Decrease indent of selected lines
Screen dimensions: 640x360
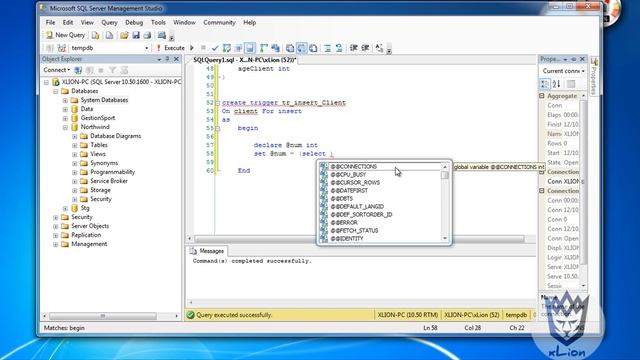(x=353, y=48)
